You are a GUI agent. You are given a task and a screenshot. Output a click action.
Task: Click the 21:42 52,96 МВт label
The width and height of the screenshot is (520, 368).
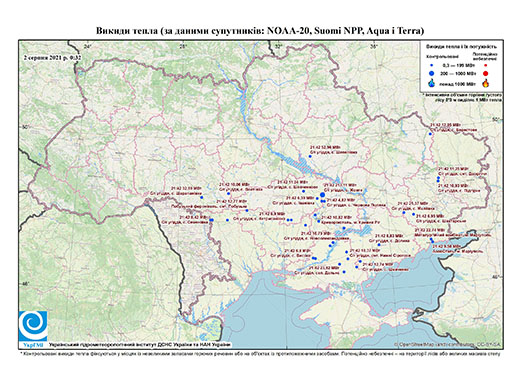point(325,147)
